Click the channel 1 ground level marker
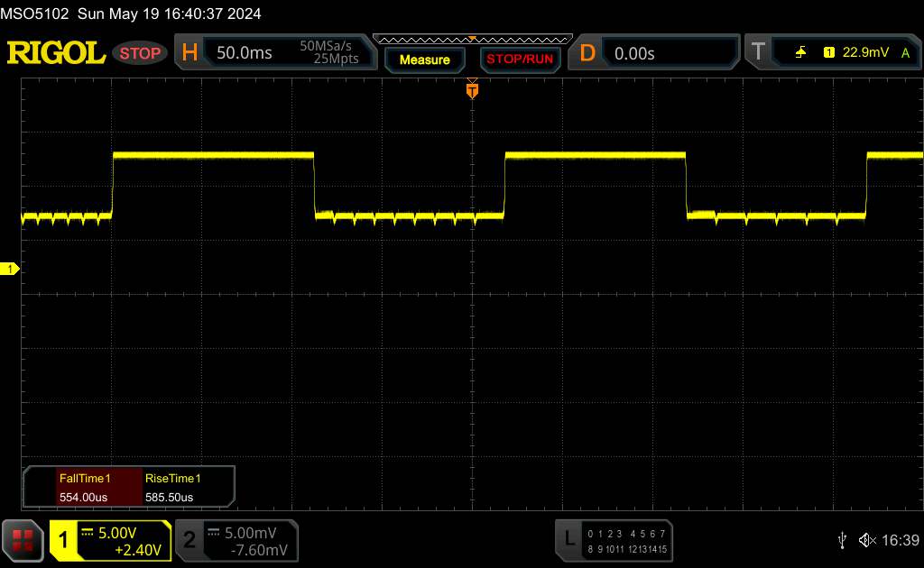The width and height of the screenshot is (924, 568). [10, 270]
